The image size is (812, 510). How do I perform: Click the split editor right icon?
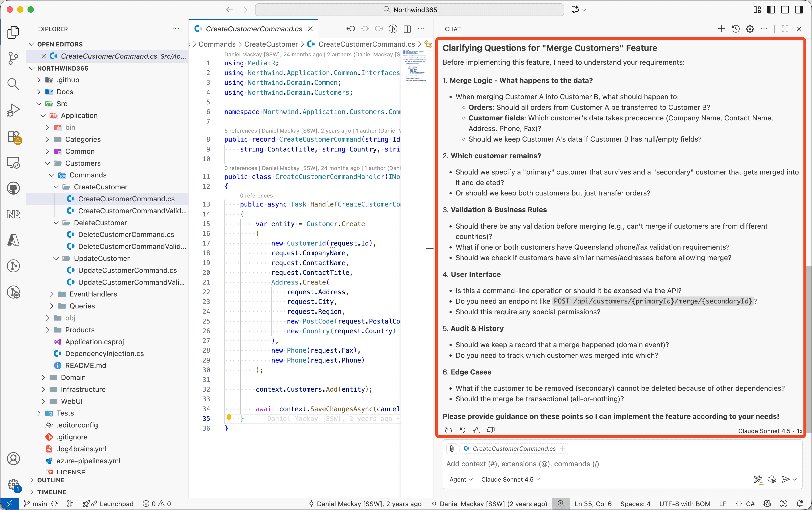tap(407, 29)
